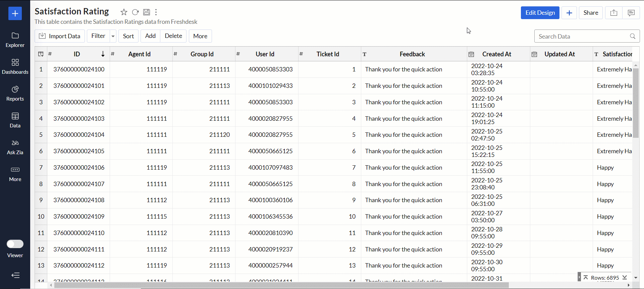Expand the Filter dropdown arrow

click(x=113, y=36)
